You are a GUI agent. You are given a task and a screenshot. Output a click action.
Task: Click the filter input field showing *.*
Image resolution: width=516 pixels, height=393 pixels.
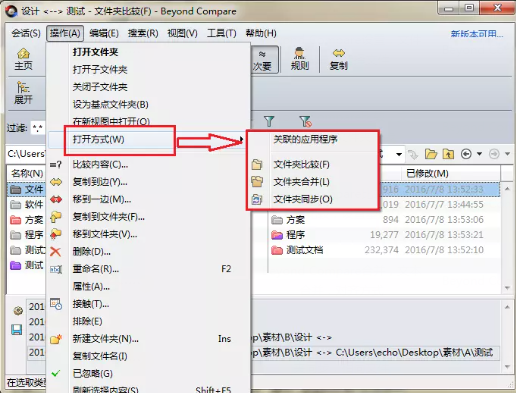click(38, 128)
